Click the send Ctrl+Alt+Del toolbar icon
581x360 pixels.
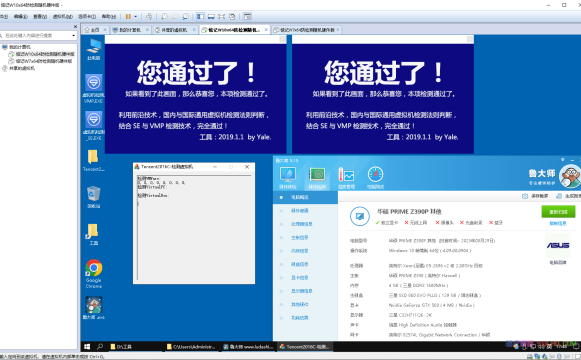coord(149,16)
